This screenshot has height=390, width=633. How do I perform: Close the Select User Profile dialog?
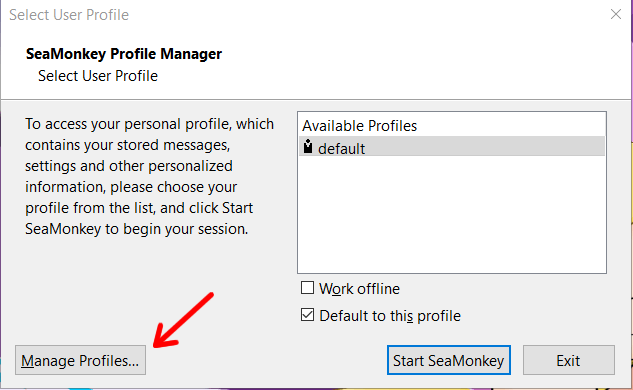click(616, 14)
